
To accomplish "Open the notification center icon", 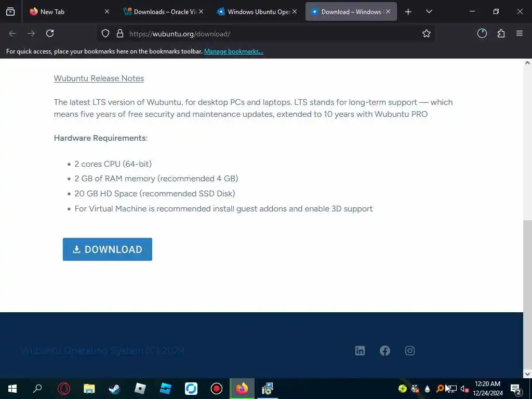I will 516,389.
